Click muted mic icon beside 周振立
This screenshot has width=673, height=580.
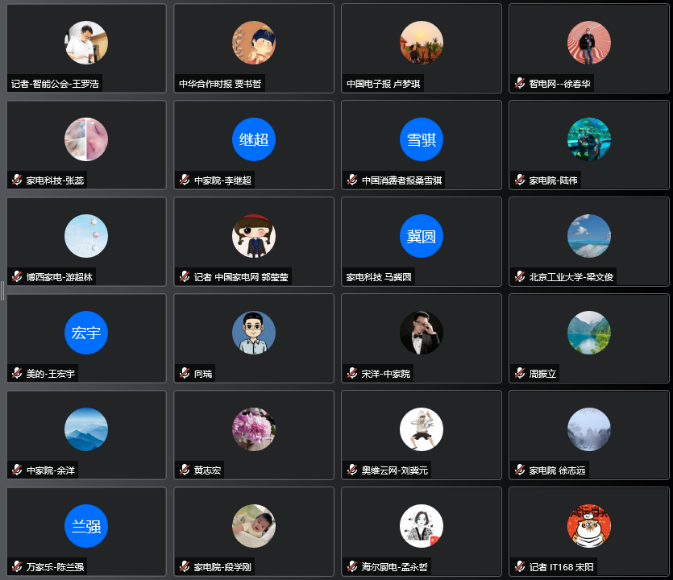(520, 373)
